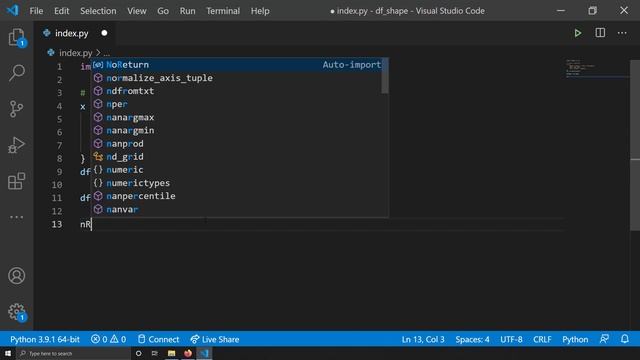640x360 pixels.
Task: Open Firefox from the taskbar
Action: [x=188, y=353]
